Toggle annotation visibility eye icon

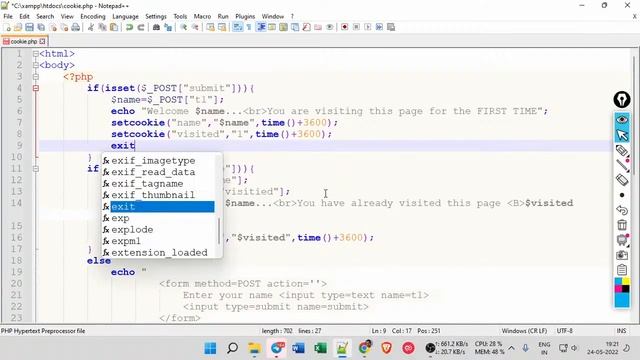tap(622, 120)
